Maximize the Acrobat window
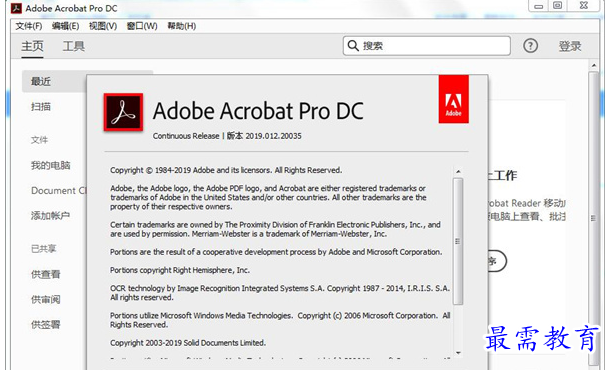 tap(557, 5)
